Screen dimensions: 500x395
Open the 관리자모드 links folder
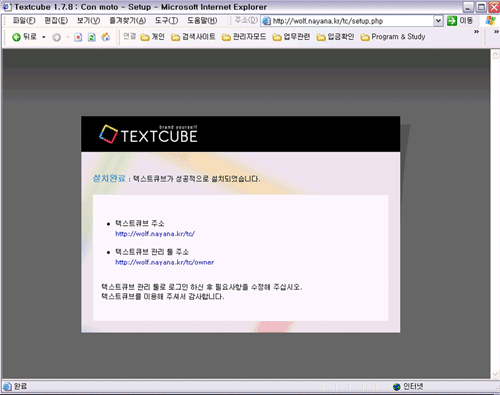click(244, 37)
